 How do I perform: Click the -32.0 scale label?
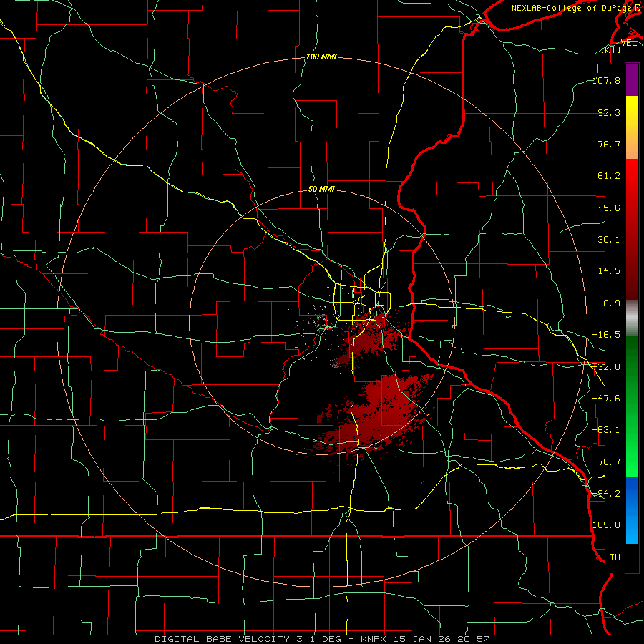coord(607,367)
